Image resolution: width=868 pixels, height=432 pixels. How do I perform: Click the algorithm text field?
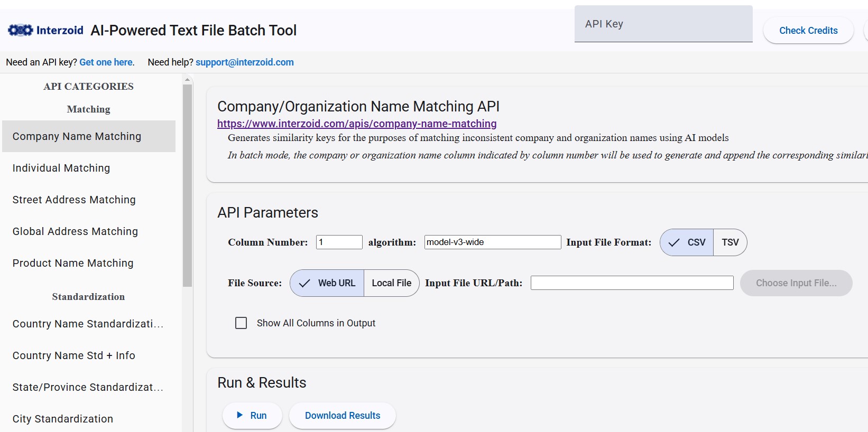493,242
